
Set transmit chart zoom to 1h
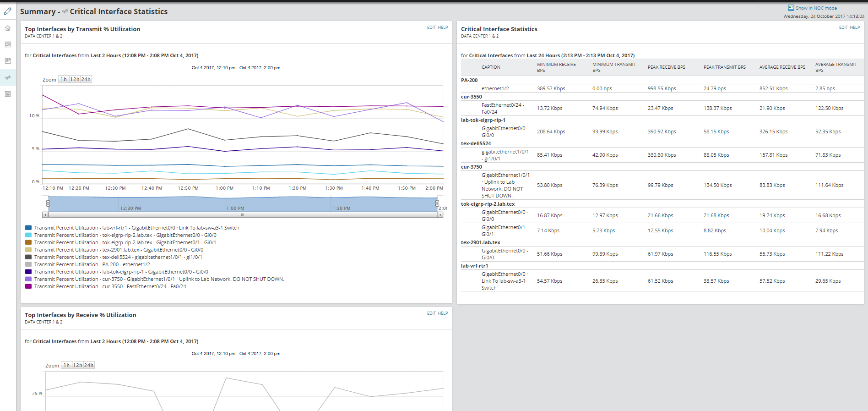click(x=64, y=79)
